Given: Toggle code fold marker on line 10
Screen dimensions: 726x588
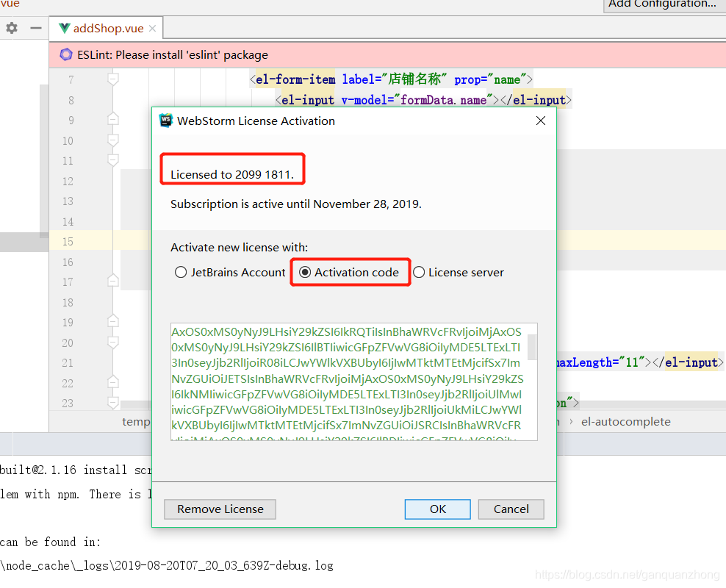Looking at the screenshot, I should [112, 140].
